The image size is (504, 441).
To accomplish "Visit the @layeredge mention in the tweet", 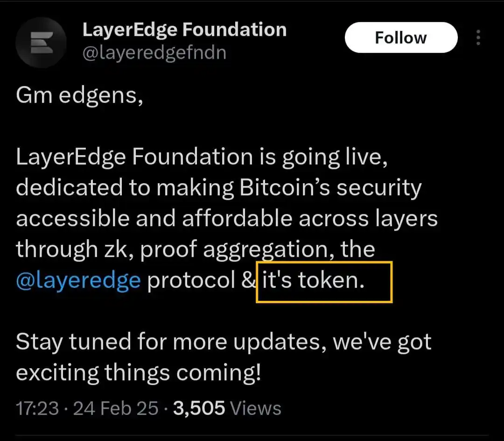I will point(78,280).
